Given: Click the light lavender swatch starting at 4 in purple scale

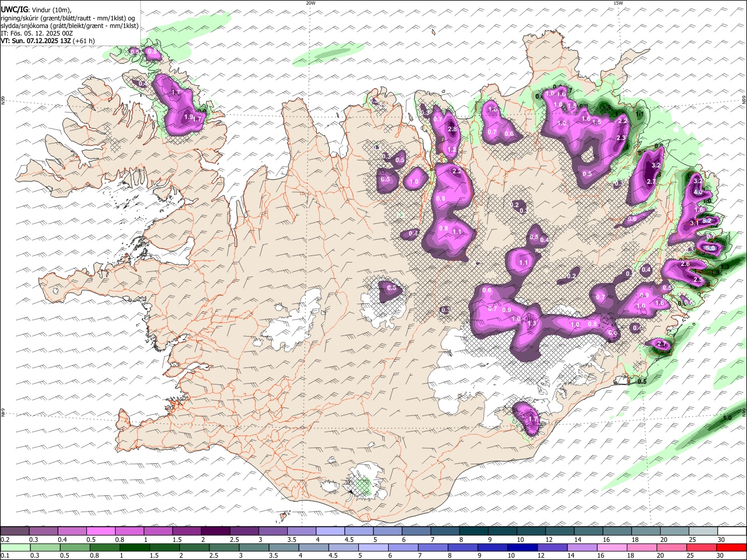Looking at the screenshot, I should [x=329, y=531].
